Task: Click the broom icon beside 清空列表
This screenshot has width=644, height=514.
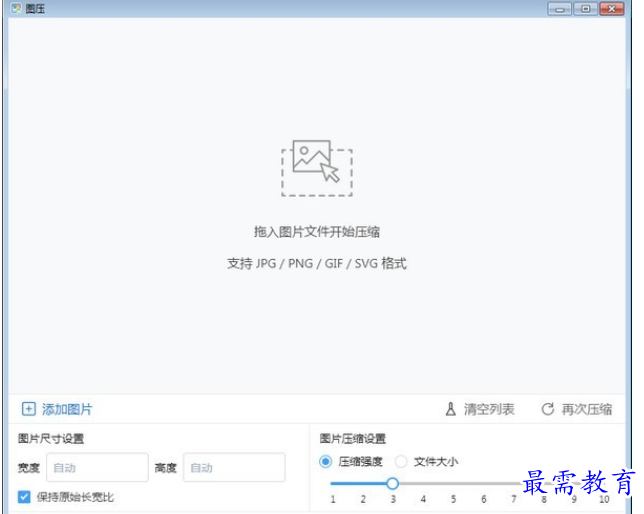Action: 451,409
